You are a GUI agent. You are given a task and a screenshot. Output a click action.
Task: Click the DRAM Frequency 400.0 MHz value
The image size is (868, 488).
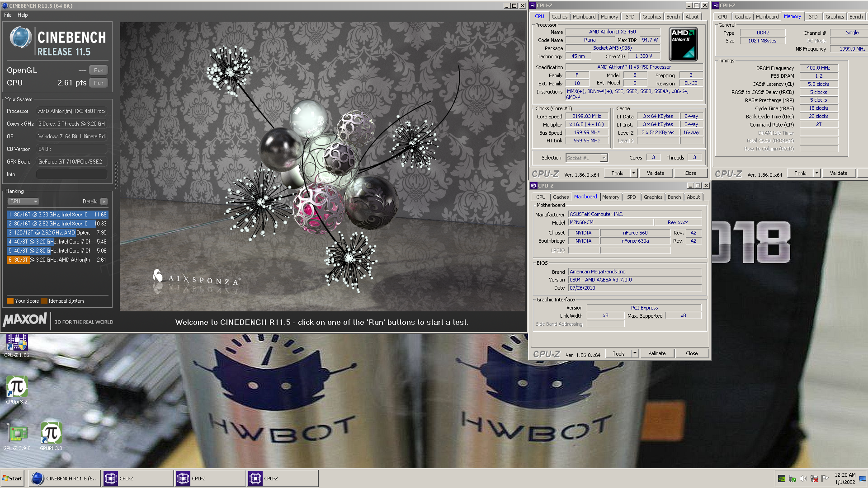tap(819, 68)
